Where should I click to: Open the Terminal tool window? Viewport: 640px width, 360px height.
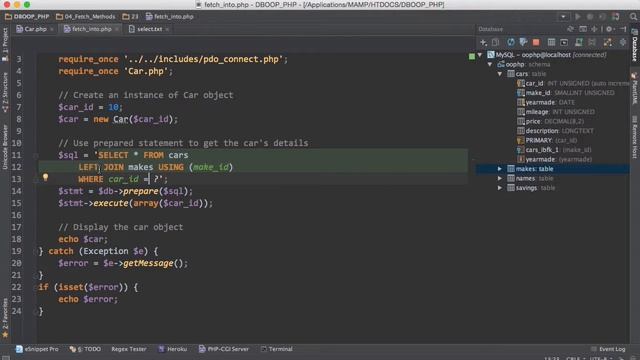(x=277, y=349)
